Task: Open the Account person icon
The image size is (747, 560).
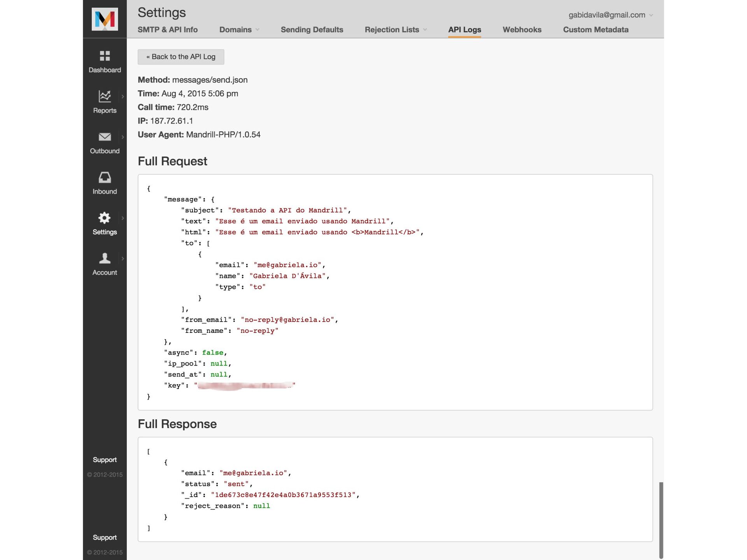Action: coord(105,258)
